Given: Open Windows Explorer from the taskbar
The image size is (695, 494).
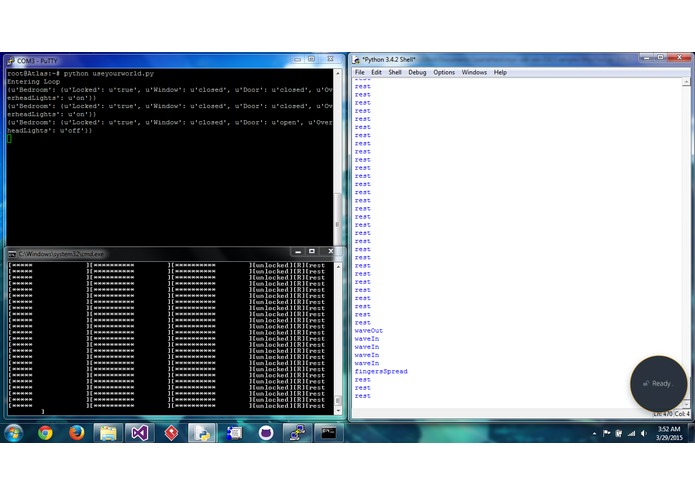Looking at the screenshot, I should 108,433.
